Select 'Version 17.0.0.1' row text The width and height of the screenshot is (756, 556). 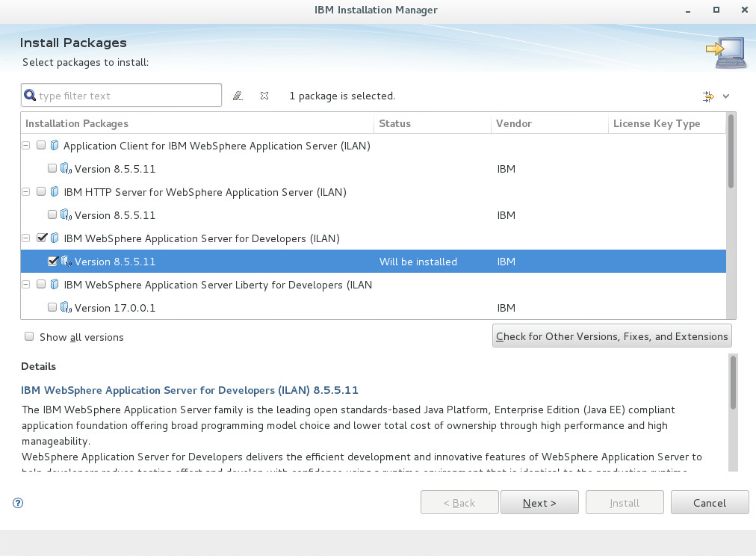tap(115, 308)
